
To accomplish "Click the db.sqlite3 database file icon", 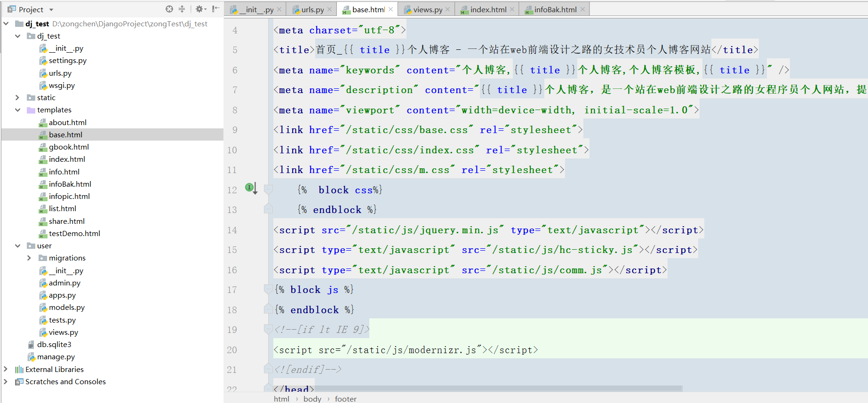I will [x=31, y=345].
